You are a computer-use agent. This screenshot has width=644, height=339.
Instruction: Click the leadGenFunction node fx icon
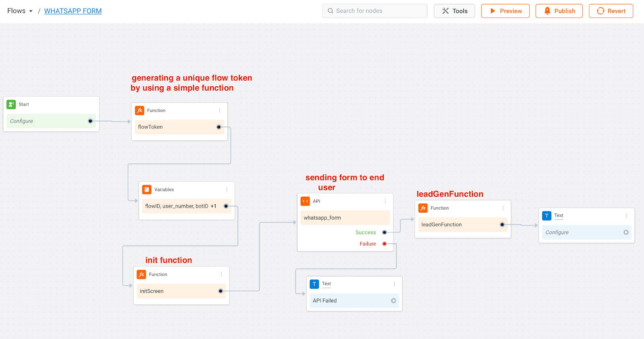tap(423, 208)
